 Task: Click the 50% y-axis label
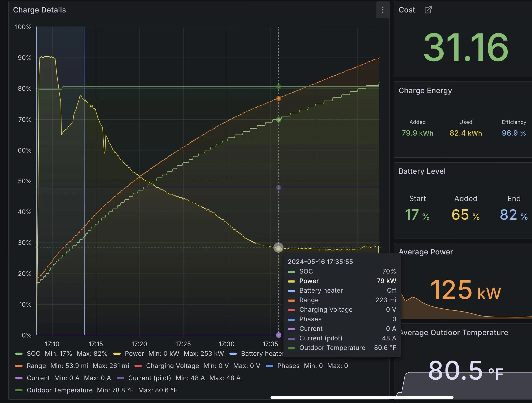tap(25, 181)
